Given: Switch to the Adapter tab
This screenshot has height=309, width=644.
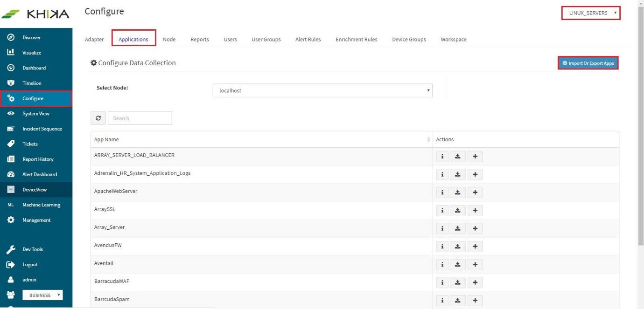Looking at the screenshot, I should 94,40.
